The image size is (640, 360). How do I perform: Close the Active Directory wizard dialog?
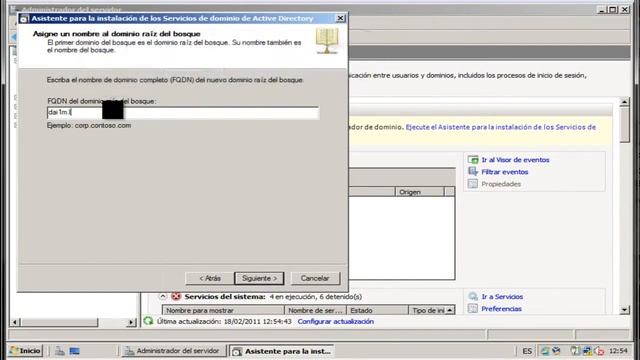tap(340, 18)
